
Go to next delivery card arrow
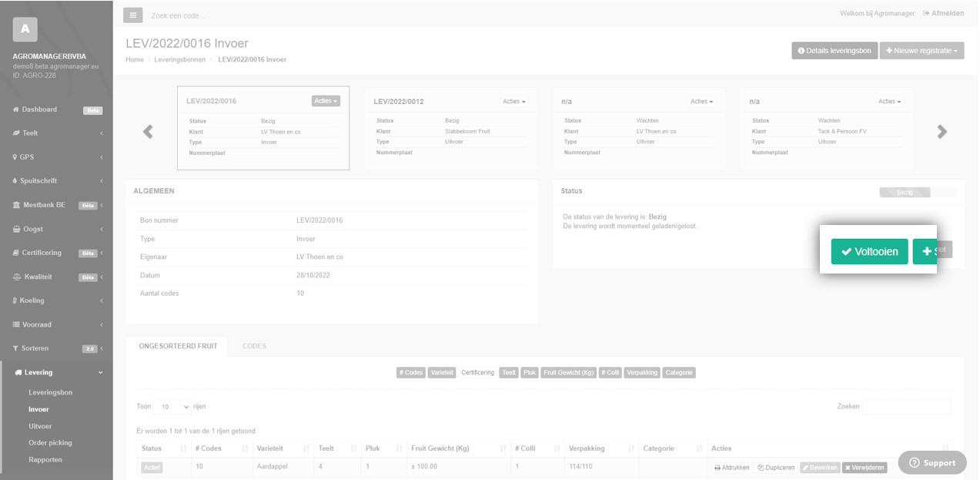942,132
